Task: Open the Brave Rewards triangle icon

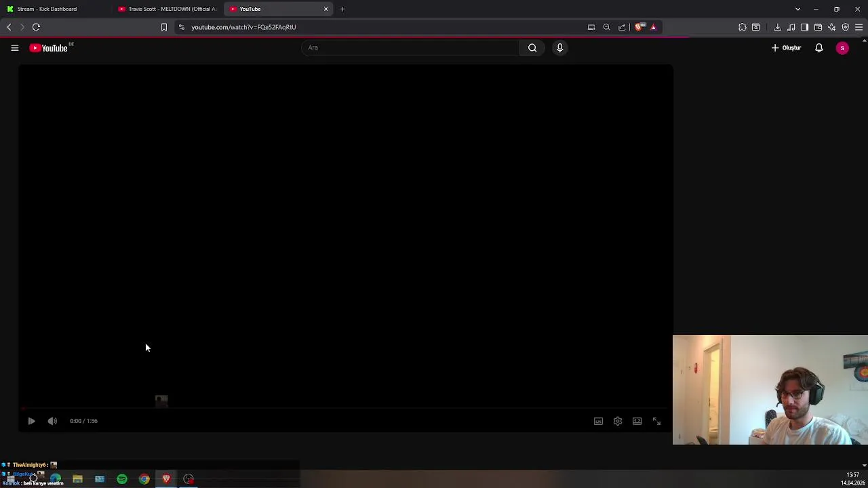Action: pos(654,27)
